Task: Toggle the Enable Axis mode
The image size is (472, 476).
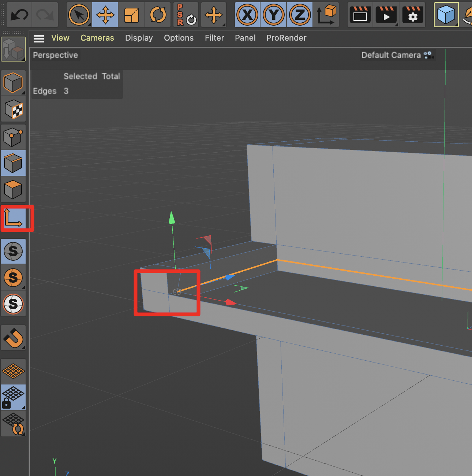Action: point(13,218)
